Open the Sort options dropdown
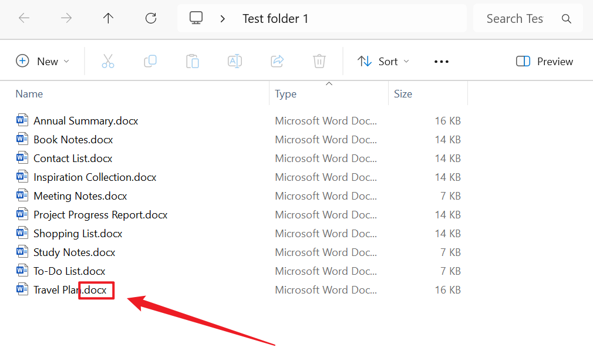The width and height of the screenshot is (593, 364). point(383,61)
